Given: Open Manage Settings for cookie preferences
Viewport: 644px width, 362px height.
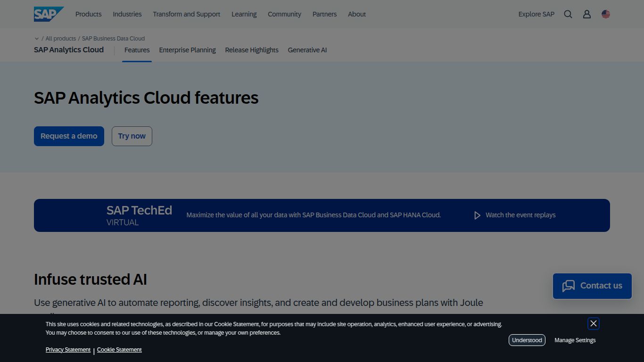Looking at the screenshot, I should (x=575, y=340).
